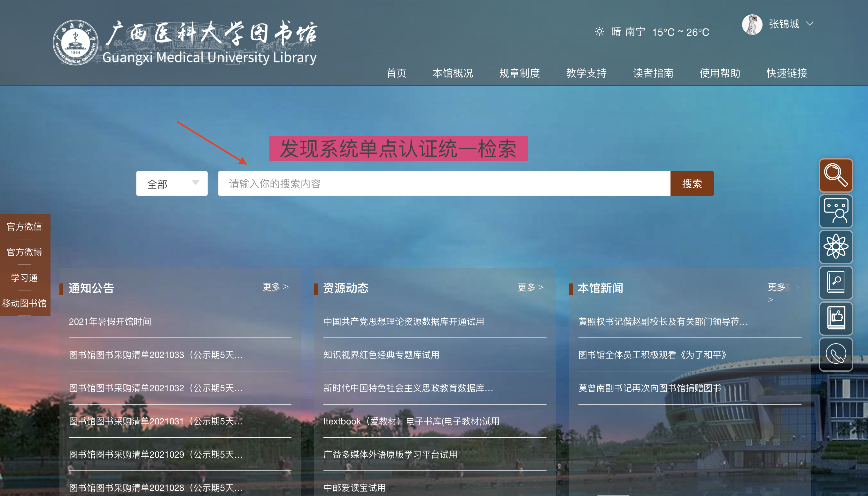Click the university logo emblem
868x496 pixels.
[76, 43]
